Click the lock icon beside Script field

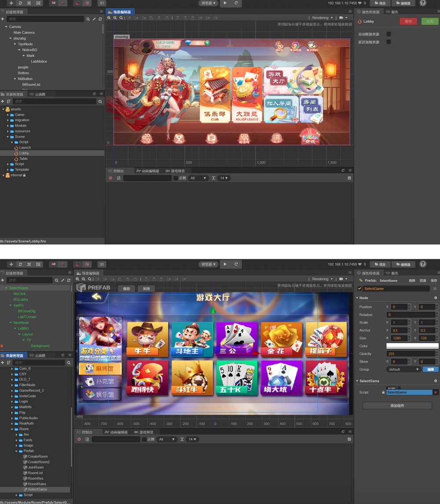click(383, 392)
